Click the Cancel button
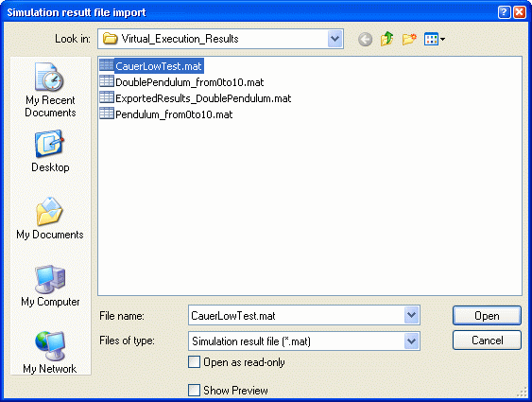 tap(487, 341)
